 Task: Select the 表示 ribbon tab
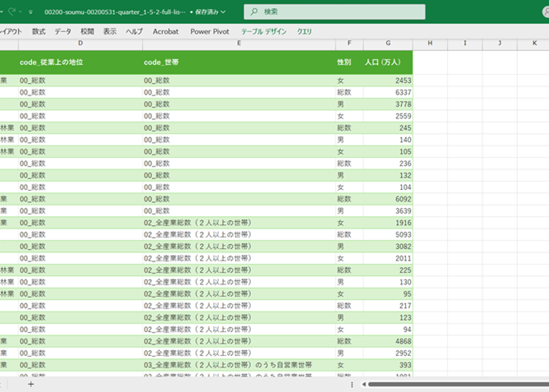click(110, 31)
